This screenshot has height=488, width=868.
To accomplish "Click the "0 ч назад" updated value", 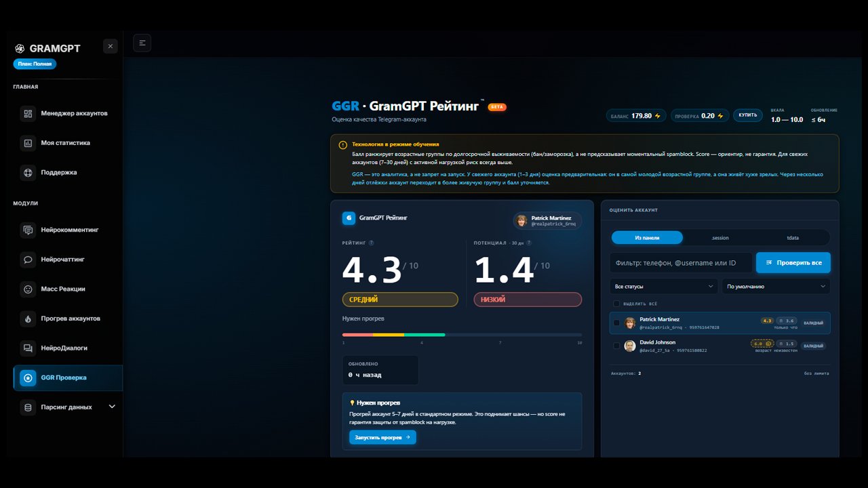I will coord(365,375).
